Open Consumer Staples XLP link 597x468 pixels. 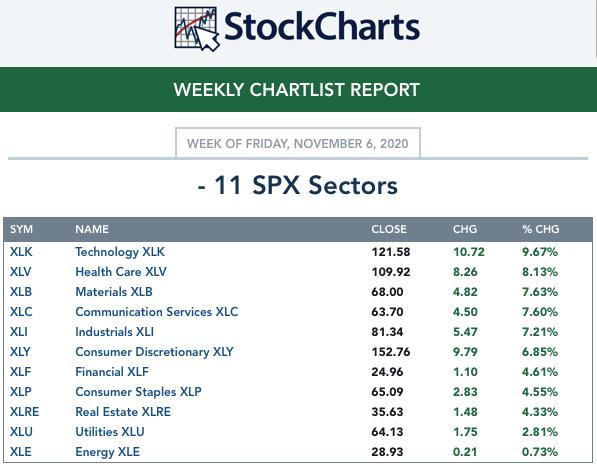click(138, 392)
